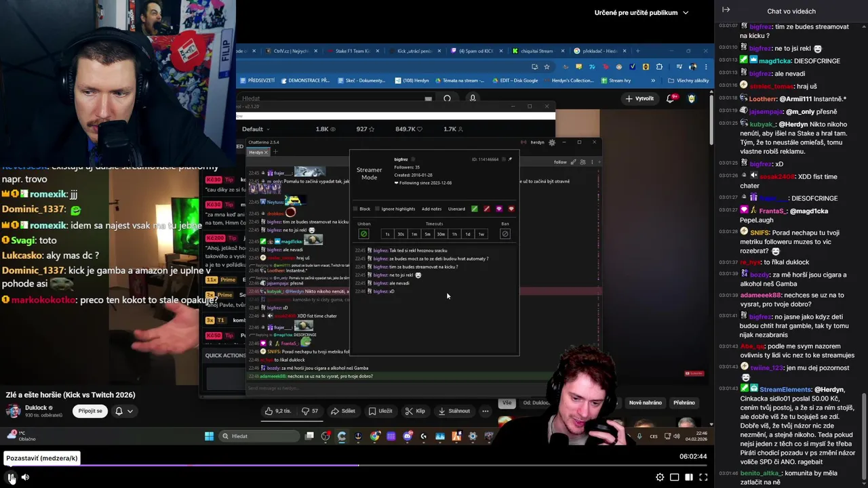
Task: Select the 30s timeout button
Action: (401, 234)
